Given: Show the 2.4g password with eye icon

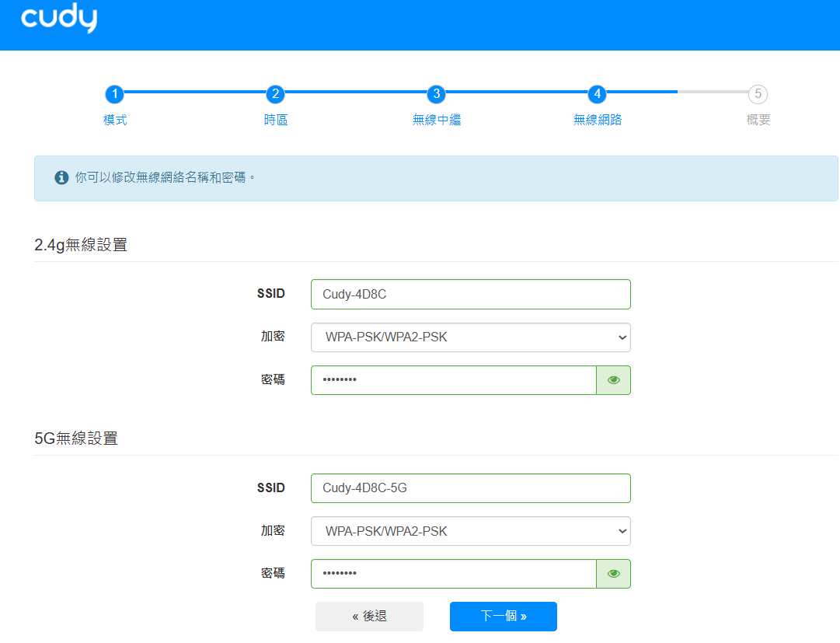Looking at the screenshot, I should tap(613, 380).
